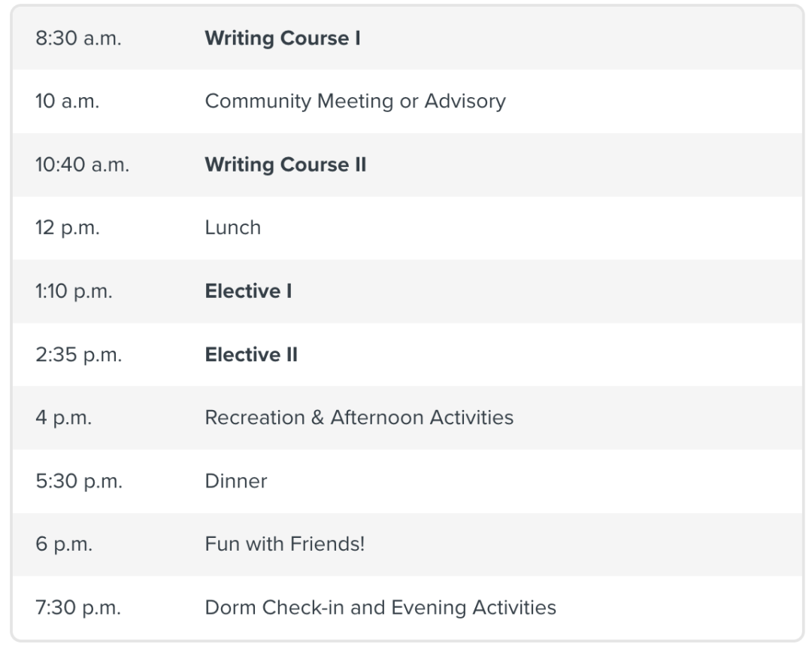Select the Writing Course II entry
The width and height of the screenshot is (812, 647).
pyautogui.click(x=285, y=164)
